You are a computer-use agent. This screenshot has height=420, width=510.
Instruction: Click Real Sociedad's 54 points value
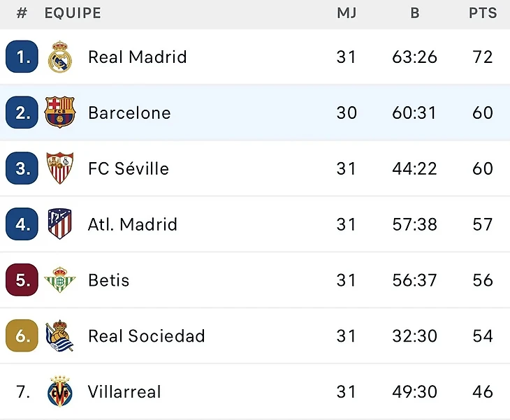click(x=483, y=336)
